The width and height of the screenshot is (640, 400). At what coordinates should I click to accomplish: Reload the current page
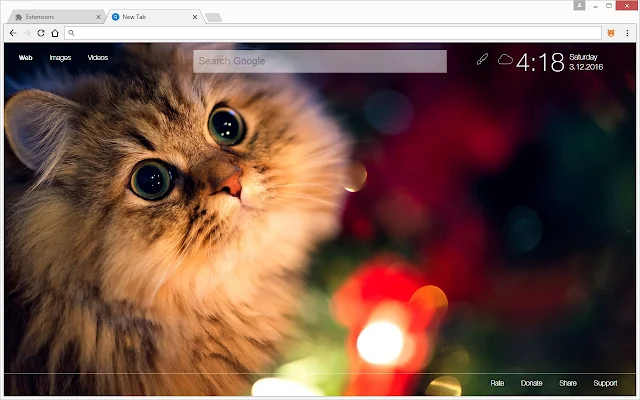tap(41, 33)
